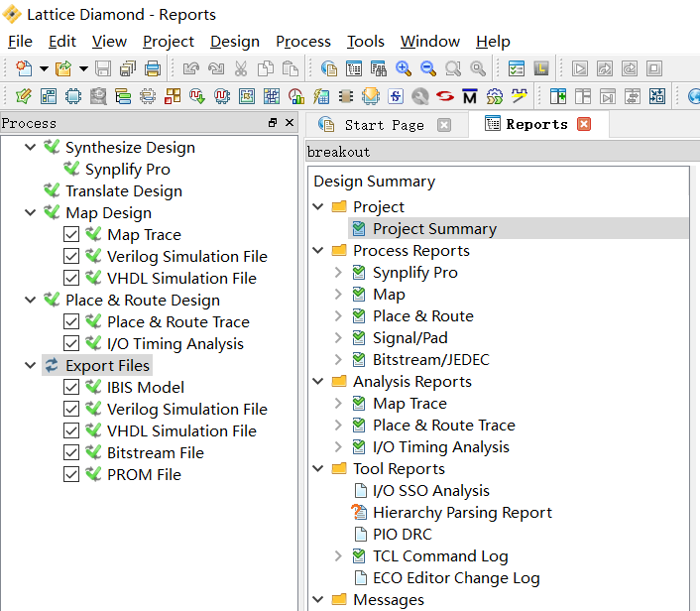Open the Tools menu
The width and height of the screenshot is (700, 611).
tap(366, 42)
